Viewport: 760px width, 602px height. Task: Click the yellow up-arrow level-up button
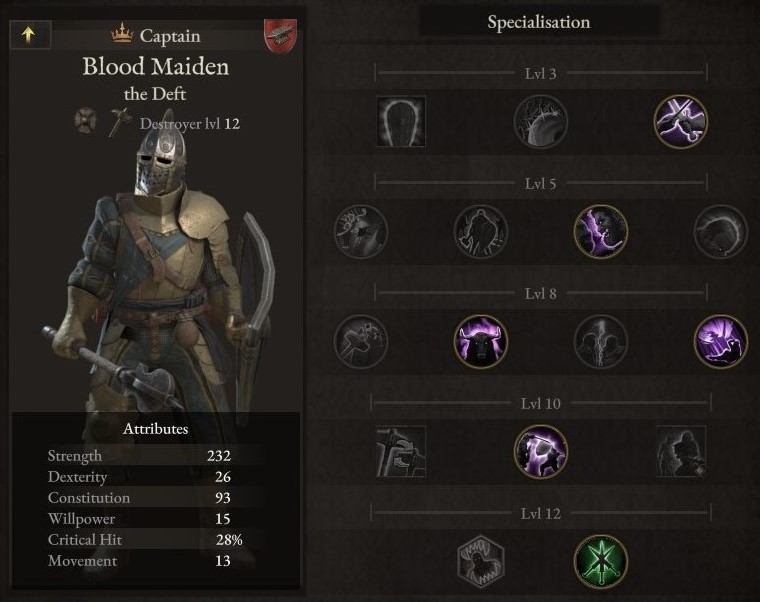[x=30, y=34]
